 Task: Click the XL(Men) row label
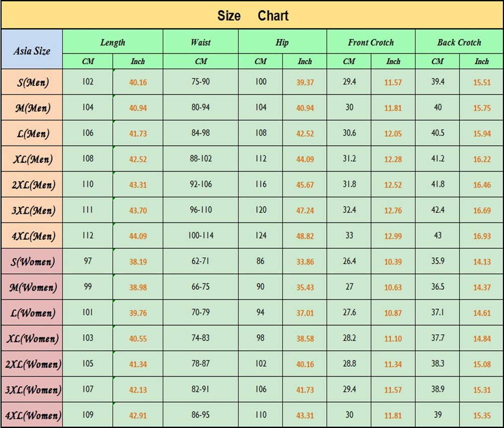(x=32, y=159)
